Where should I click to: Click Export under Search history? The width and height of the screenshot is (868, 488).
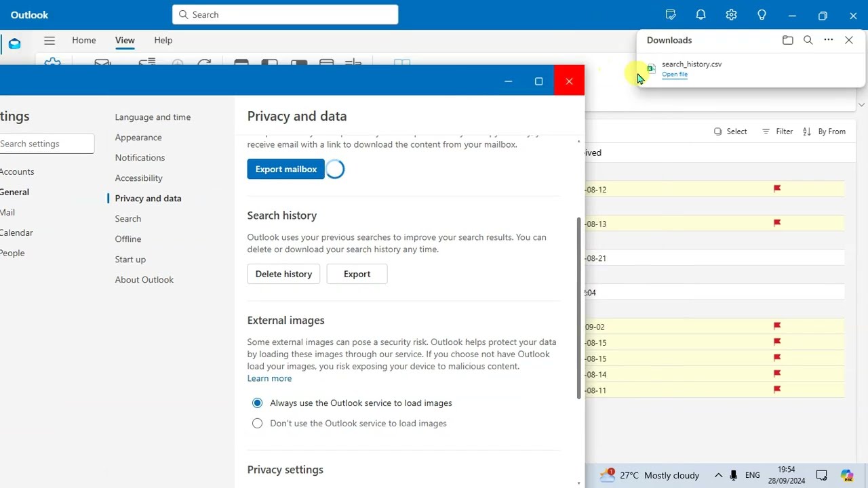coord(357,274)
